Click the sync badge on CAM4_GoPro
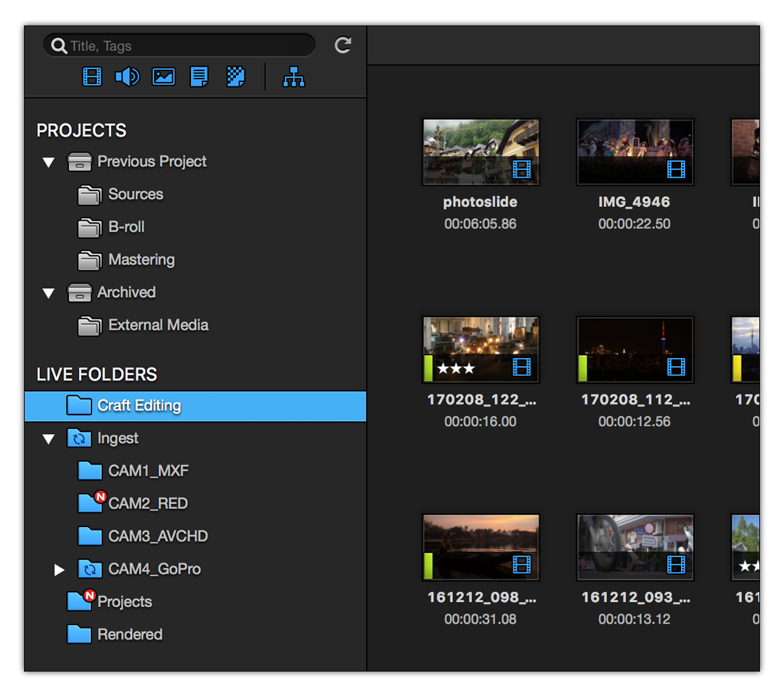The image size is (784, 697). [90, 569]
